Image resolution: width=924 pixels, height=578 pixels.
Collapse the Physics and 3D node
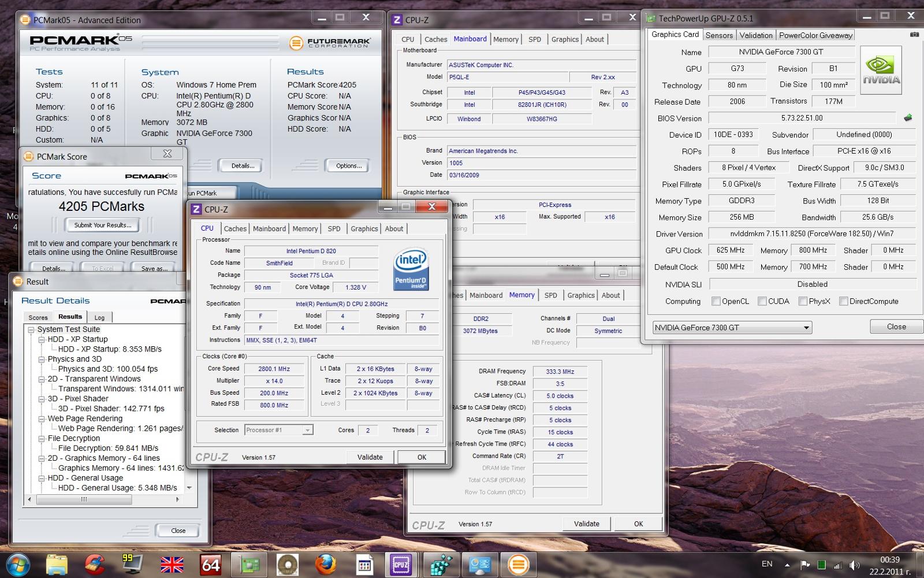click(42, 359)
